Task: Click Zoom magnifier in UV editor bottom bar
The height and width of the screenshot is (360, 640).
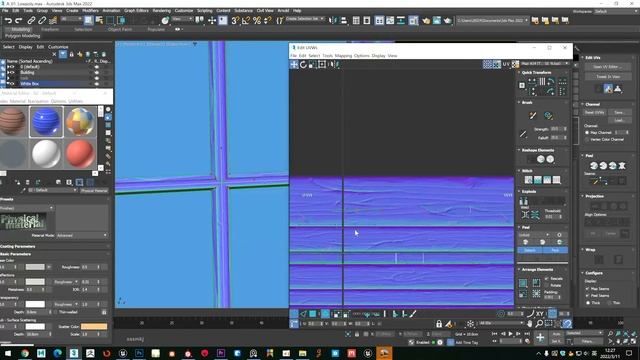Action: point(539,324)
